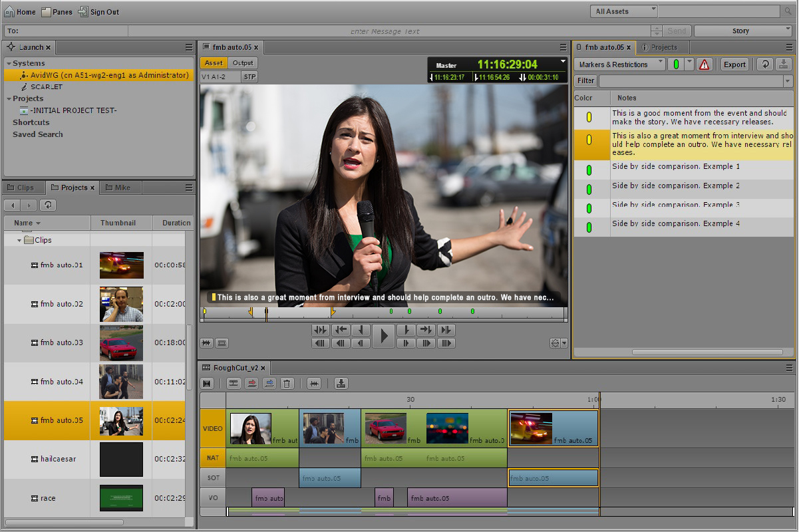The height and width of the screenshot is (532, 799).
Task: Click red warning triangle restriction icon
Action: coord(704,65)
